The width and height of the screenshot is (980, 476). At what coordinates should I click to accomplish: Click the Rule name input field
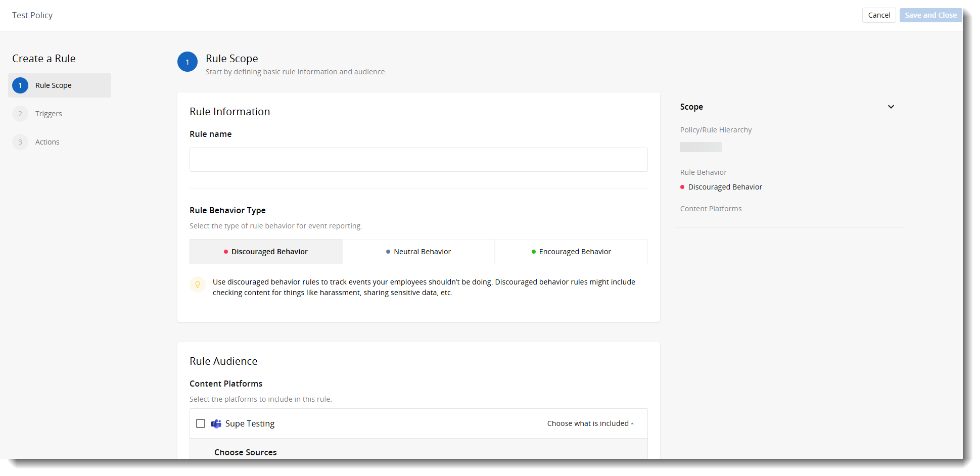point(418,160)
